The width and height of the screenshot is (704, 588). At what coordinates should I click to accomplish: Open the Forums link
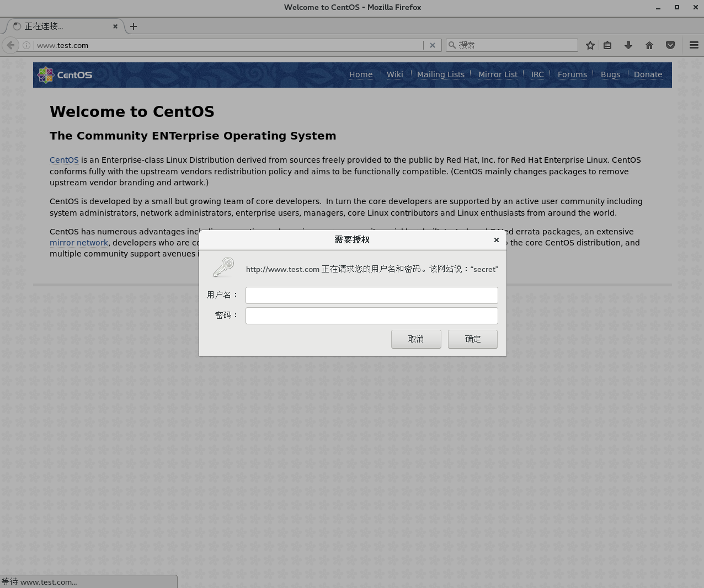pyautogui.click(x=572, y=74)
